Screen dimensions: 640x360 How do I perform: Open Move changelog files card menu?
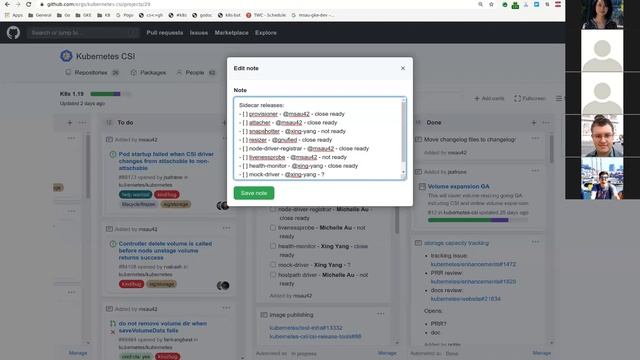click(536, 139)
